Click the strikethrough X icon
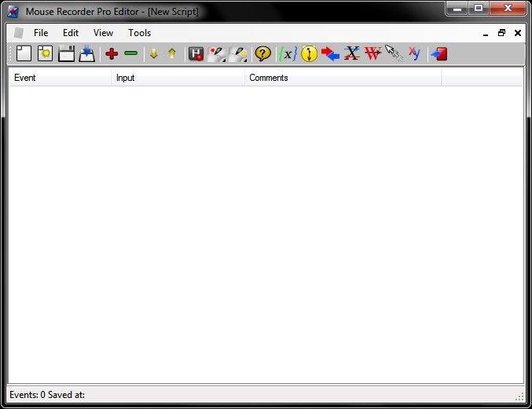Image resolution: width=532 pixels, height=409 pixels. 352,53
